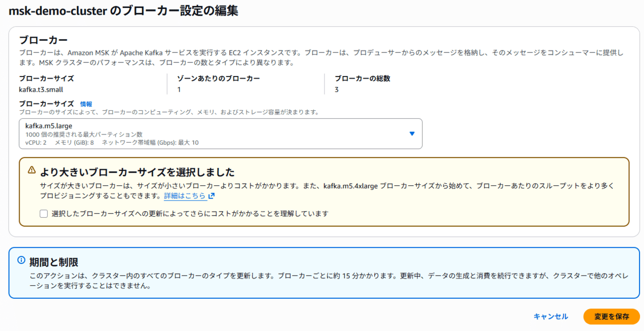Click the page title msk-demo-cluster のブローカー設定の編集

(x=123, y=11)
